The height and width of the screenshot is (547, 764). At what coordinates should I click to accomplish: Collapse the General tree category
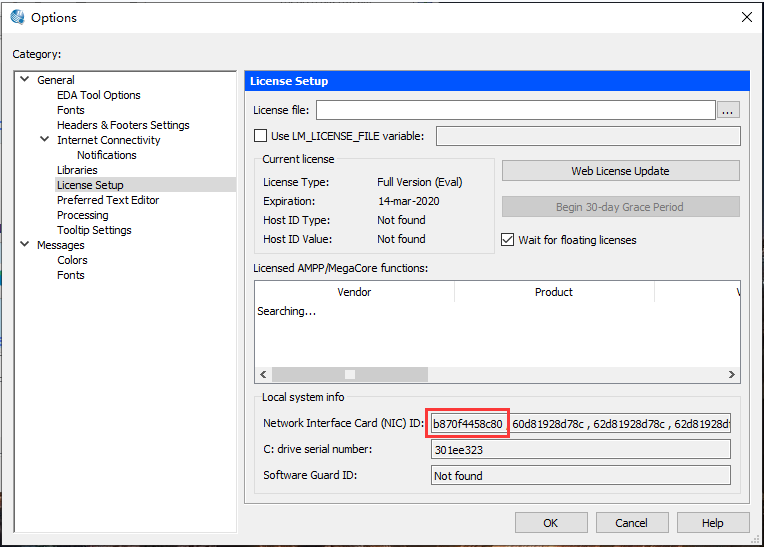pyautogui.click(x=25, y=80)
